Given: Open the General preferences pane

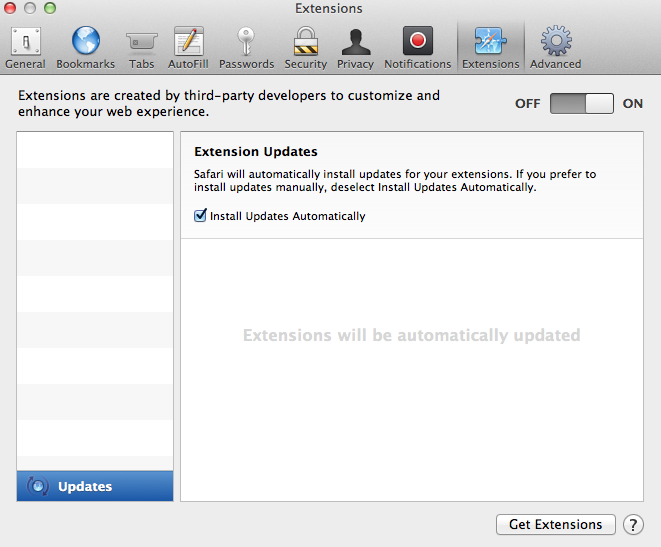Looking at the screenshot, I should point(25,48).
